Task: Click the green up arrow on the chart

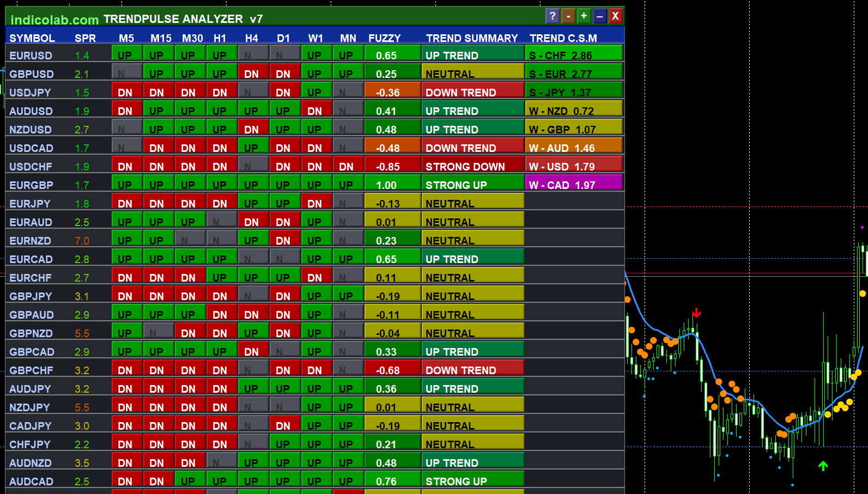Action: (x=823, y=466)
